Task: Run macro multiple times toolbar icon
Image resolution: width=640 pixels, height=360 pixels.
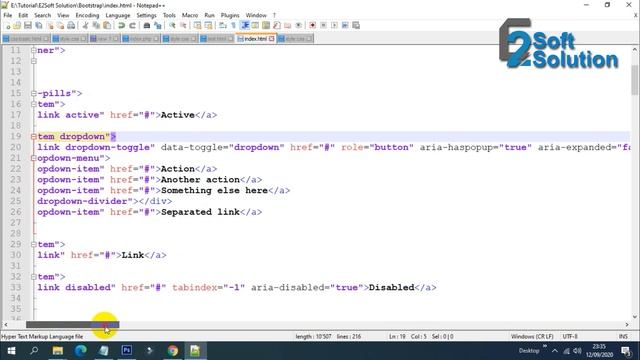Action: click(345, 25)
